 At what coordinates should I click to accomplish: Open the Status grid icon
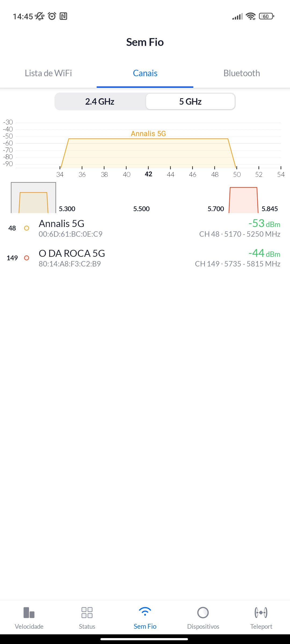(x=87, y=612)
